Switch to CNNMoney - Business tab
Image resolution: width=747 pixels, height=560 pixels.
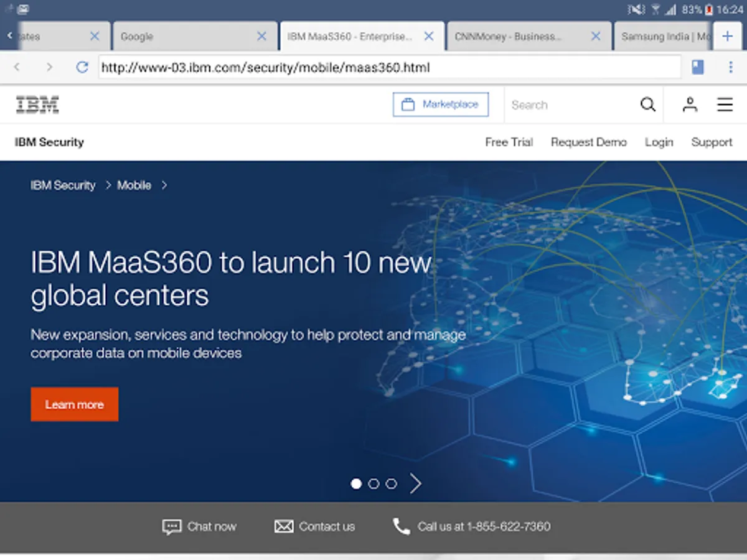point(529,36)
